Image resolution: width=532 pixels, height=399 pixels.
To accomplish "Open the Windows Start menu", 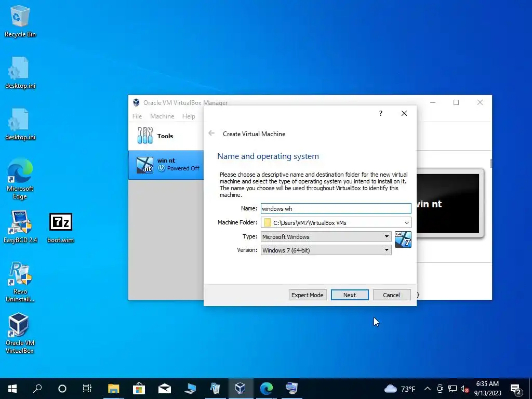I will 12,389.
